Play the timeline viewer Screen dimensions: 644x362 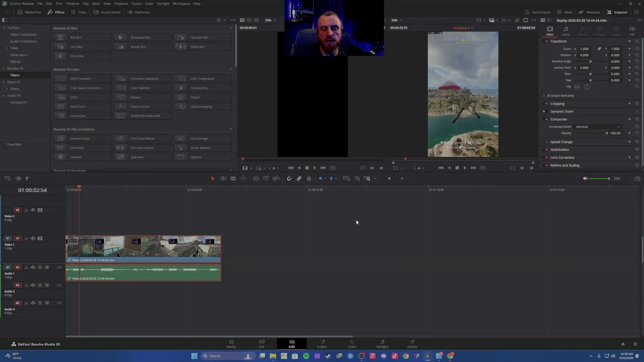pos(464,168)
